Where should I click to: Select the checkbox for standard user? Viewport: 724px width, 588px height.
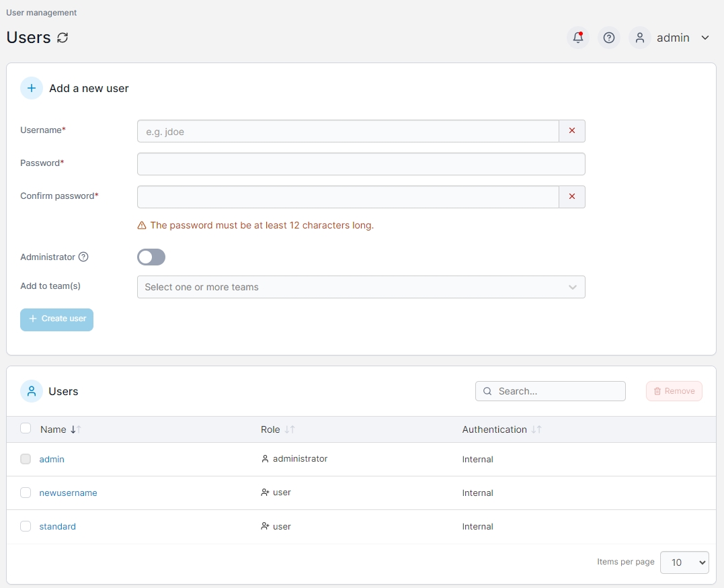pos(26,526)
